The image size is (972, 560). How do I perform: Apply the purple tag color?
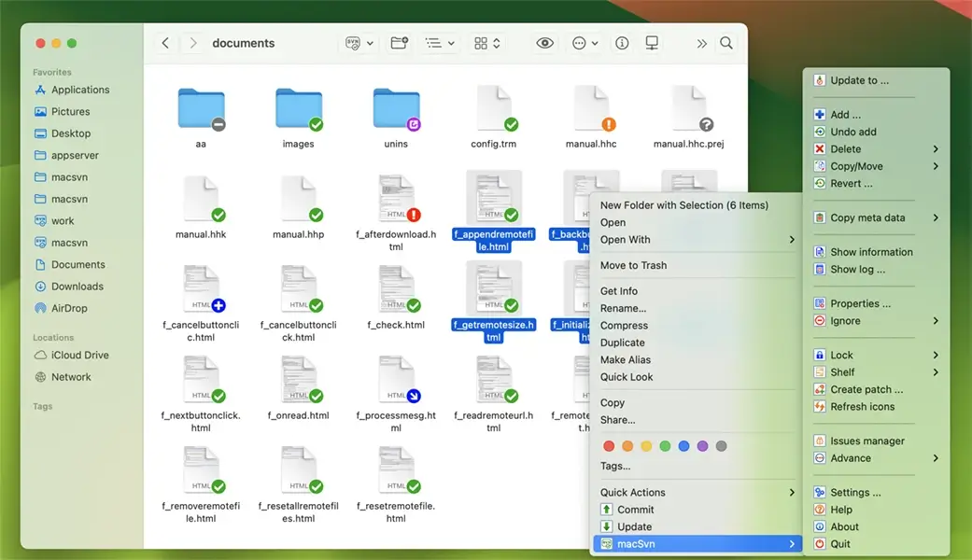tap(702, 446)
